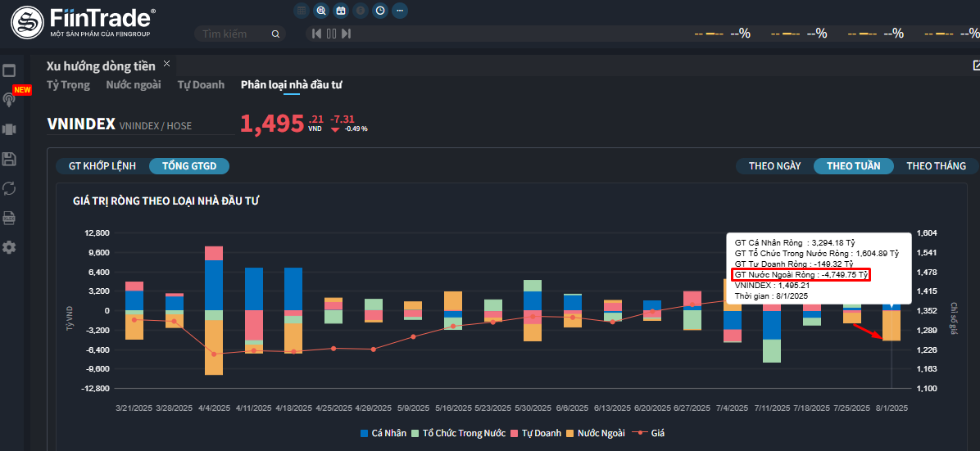Focus the Tìm kiếm search field
Image resolution: width=980 pixels, height=451 pixels.
point(240,34)
